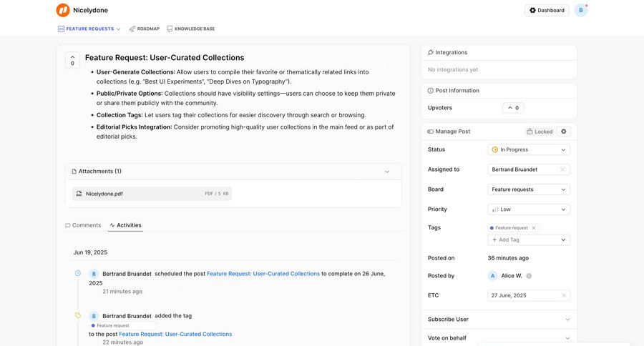Click the tag icon of added-tag activity
644x346 pixels.
point(77,316)
